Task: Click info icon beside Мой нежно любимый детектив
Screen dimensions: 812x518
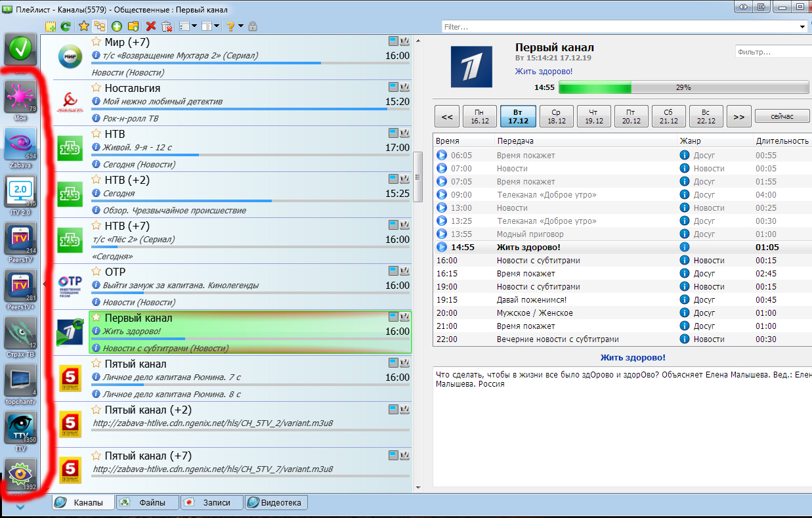Action: pyautogui.click(x=96, y=102)
